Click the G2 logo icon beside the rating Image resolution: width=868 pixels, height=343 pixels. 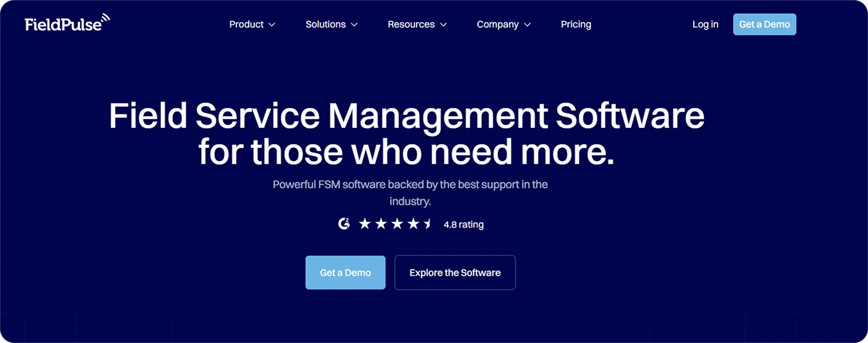pos(344,224)
